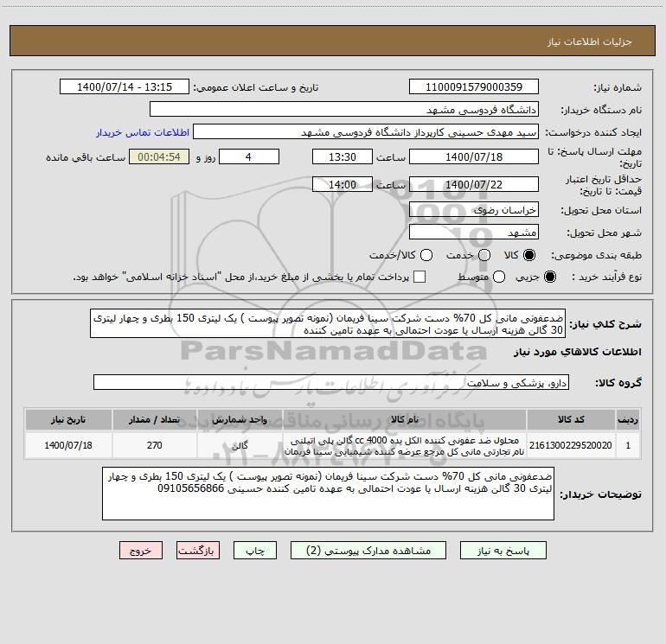
Task: Click the شرح کلی نیاز description box
Action: pyautogui.click(x=328, y=324)
